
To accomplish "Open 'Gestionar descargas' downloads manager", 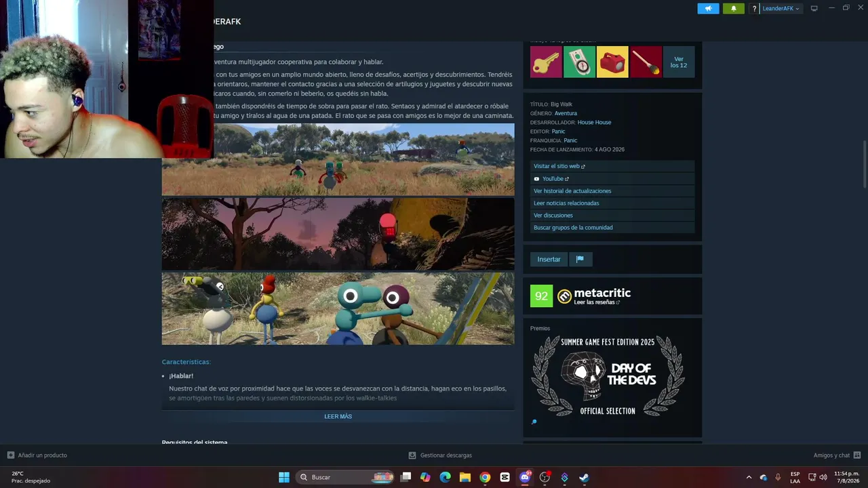I will pos(440,455).
